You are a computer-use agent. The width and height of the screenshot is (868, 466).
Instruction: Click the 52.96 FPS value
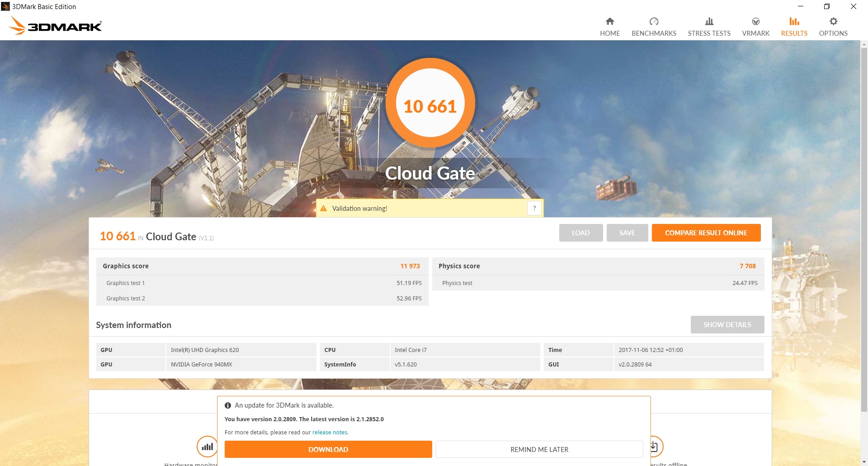point(409,299)
